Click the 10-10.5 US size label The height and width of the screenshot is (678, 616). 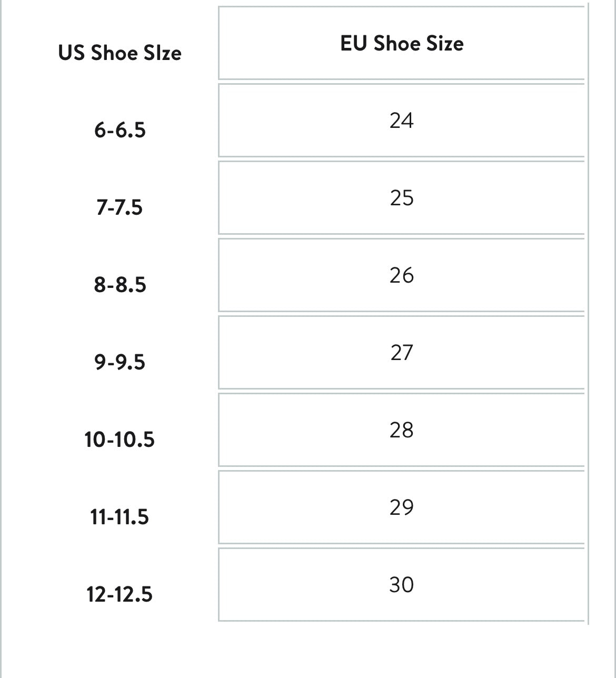pos(120,440)
